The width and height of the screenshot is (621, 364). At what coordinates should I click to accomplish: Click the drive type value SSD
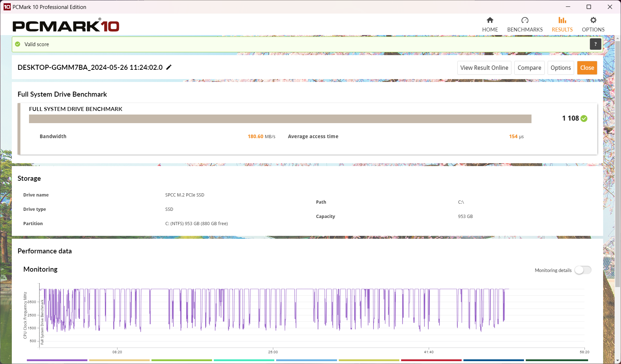[x=169, y=209]
